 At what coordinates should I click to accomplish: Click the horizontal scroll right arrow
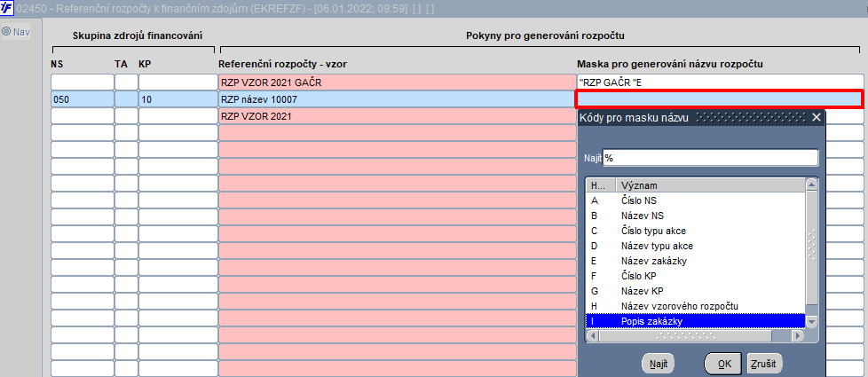click(798, 335)
